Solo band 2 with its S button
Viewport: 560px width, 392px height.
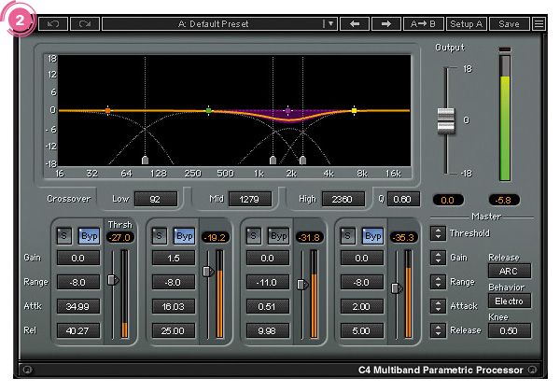pyautogui.click(x=160, y=236)
